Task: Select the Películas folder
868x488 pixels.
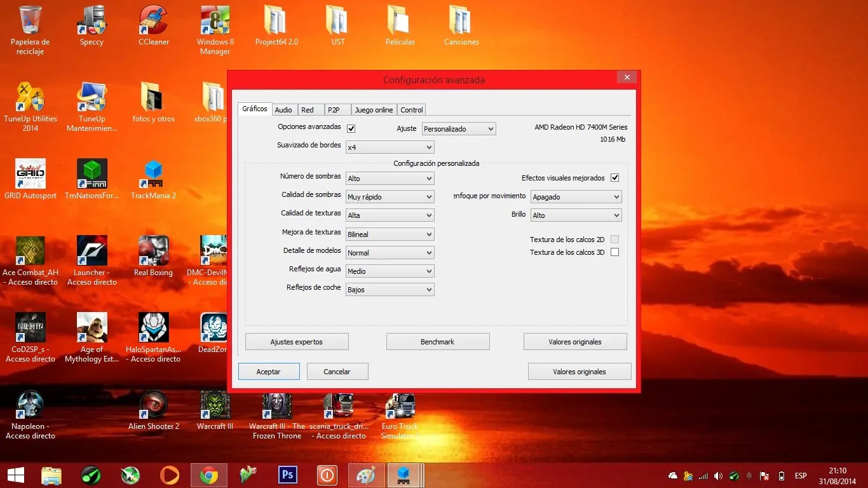Action: coord(400,25)
